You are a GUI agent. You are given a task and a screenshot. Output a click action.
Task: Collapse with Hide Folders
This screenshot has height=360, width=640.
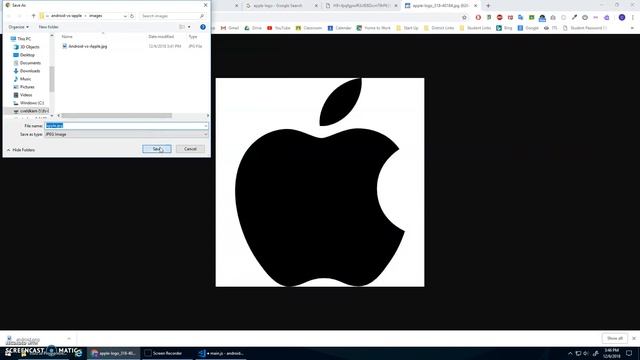pos(20,150)
